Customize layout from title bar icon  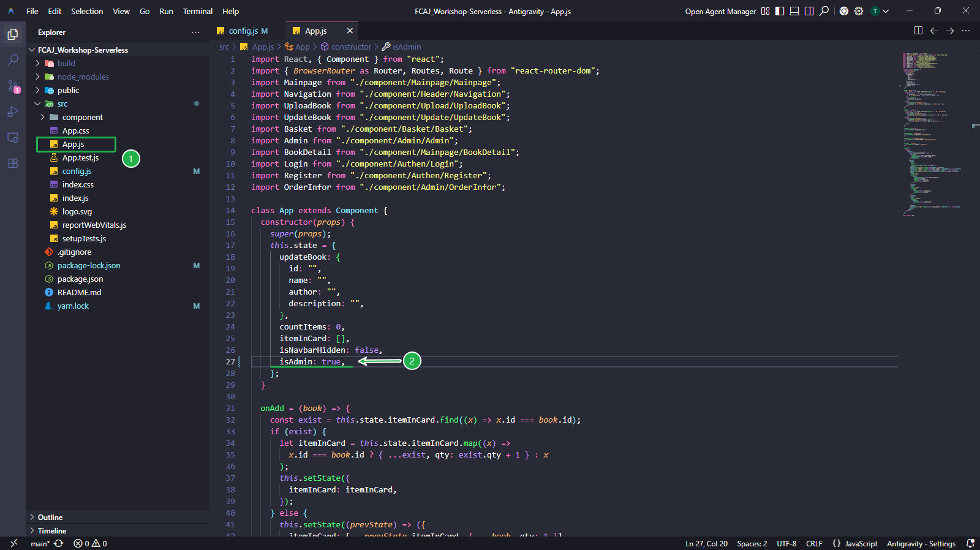tap(765, 11)
